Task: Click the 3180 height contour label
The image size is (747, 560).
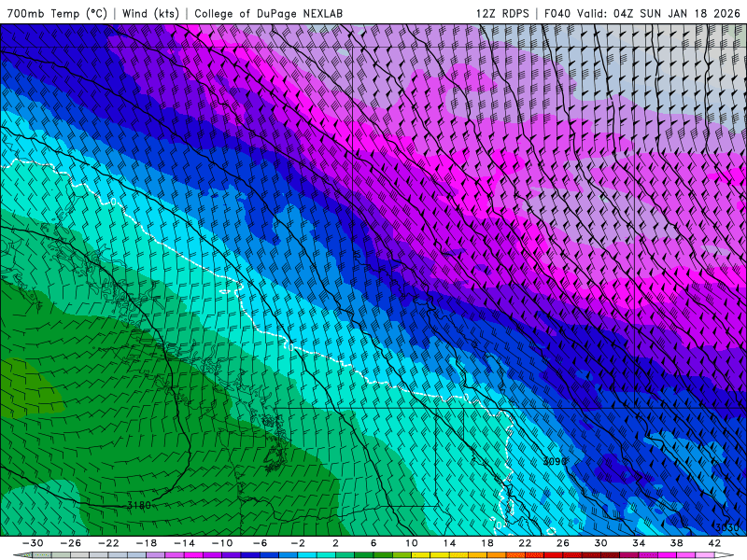Action: (x=139, y=505)
